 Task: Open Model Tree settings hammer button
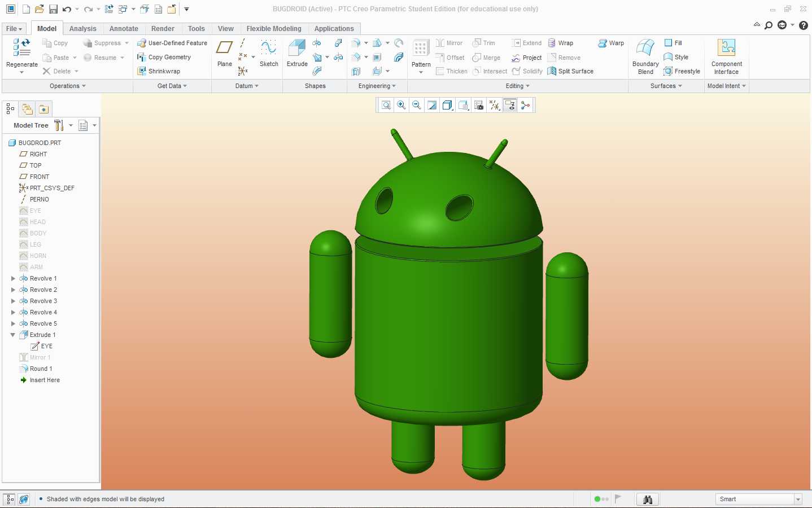pos(59,125)
